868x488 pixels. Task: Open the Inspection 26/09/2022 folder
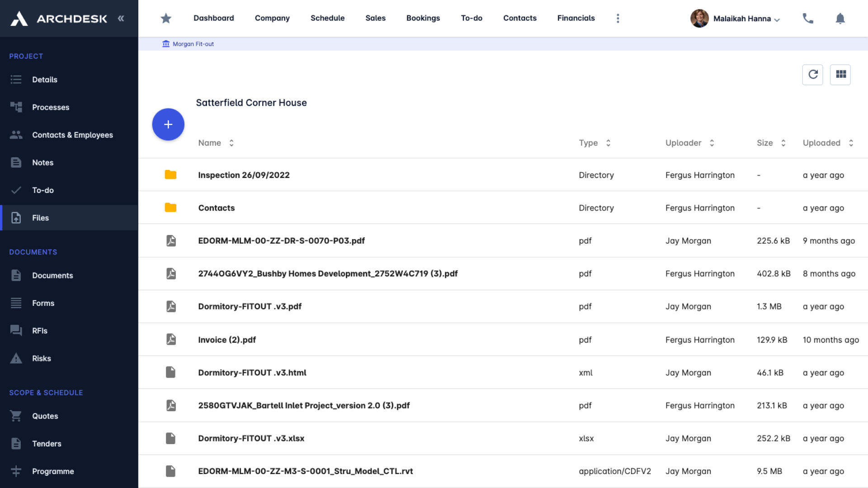[x=244, y=175]
